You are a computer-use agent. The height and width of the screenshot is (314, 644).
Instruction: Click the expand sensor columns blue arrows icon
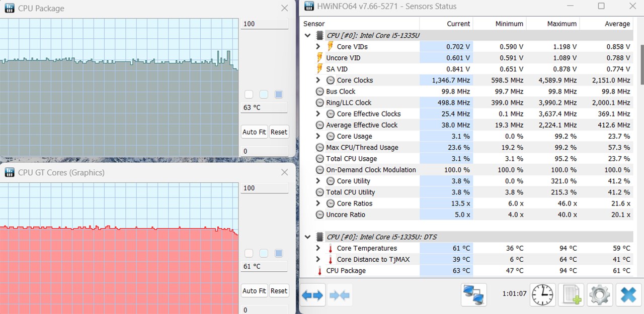312,295
